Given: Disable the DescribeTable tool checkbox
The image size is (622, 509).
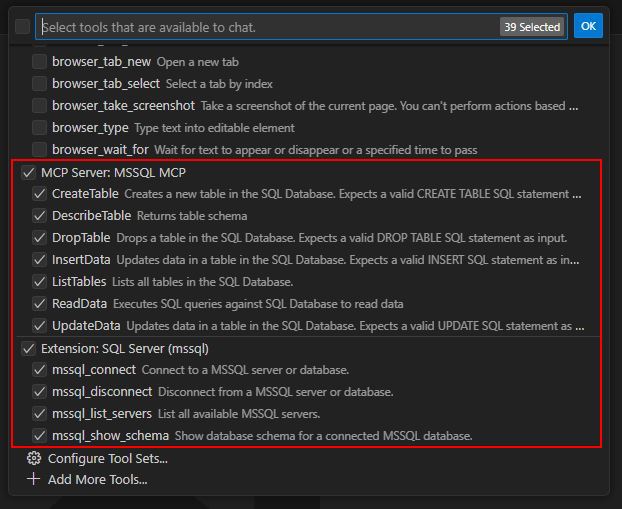Looking at the screenshot, I should (39, 216).
